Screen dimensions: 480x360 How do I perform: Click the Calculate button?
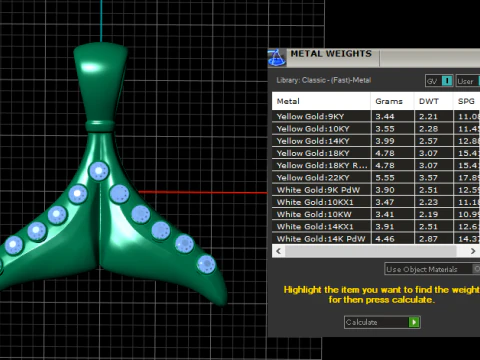point(382,322)
